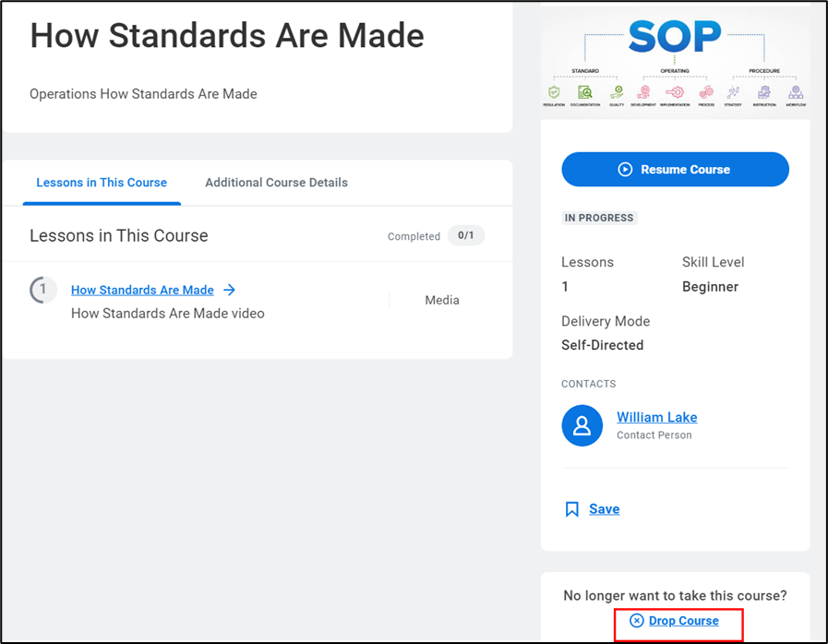Click the Media lesson type label

click(442, 300)
